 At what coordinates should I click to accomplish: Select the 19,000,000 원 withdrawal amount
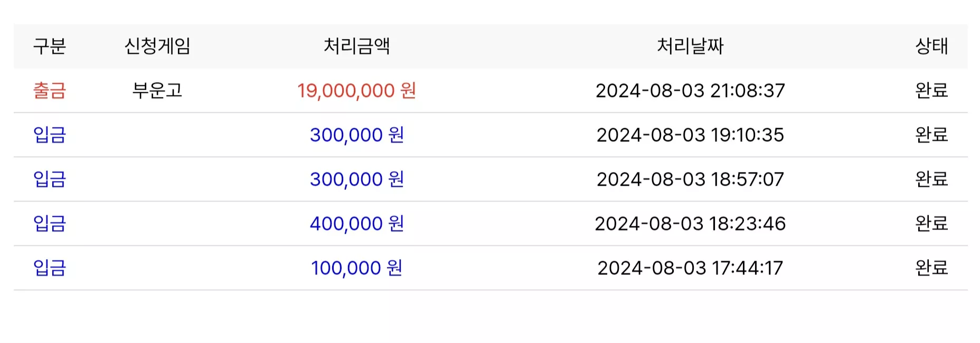point(356,91)
